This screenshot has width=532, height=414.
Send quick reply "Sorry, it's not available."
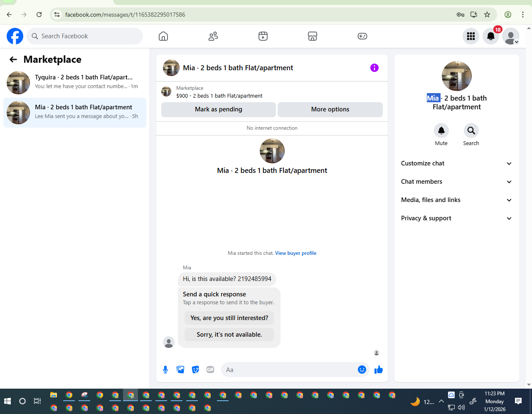coord(229,335)
